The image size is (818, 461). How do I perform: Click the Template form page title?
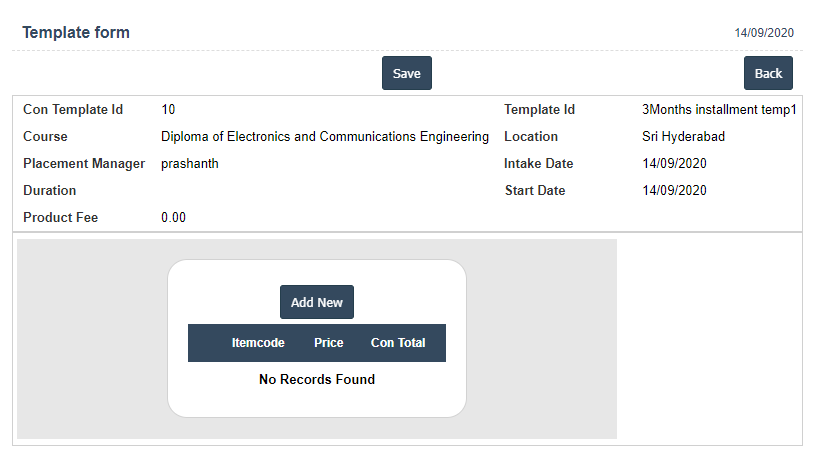coord(76,33)
